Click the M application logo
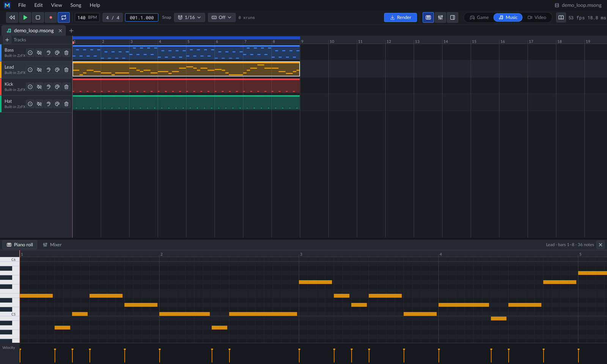This screenshot has height=364, width=607. 7,5
